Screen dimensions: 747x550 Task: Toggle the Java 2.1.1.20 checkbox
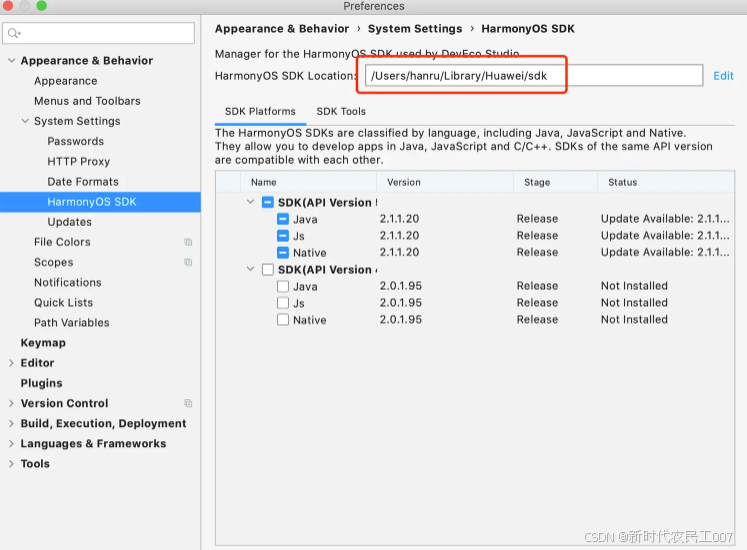point(283,219)
